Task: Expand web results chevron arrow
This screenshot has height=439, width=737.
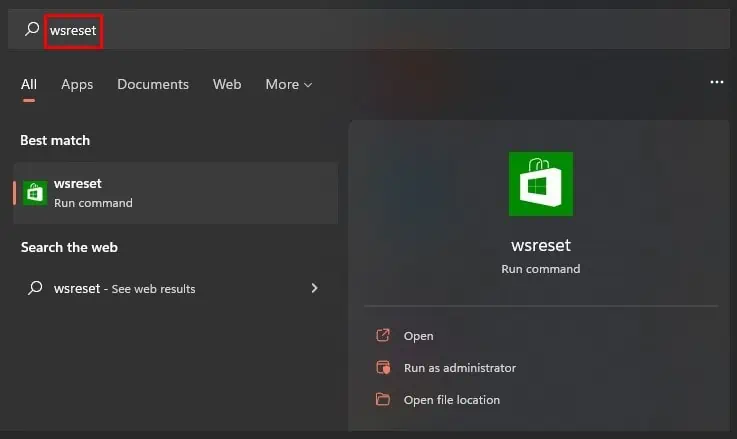Action: (x=314, y=288)
